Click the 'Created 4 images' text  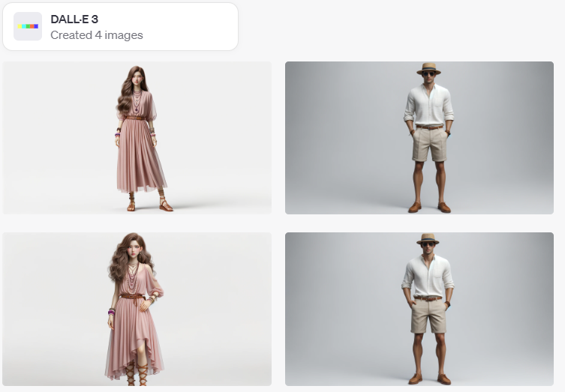(x=97, y=35)
